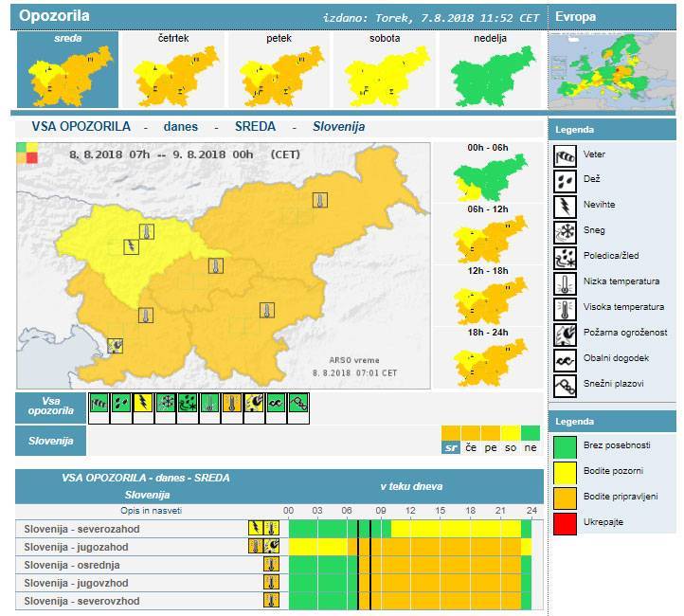Image resolution: width=684 pixels, height=616 pixels.
Task: Select the avalanche filter in Vsa opozorila row
Action: [x=298, y=403]
